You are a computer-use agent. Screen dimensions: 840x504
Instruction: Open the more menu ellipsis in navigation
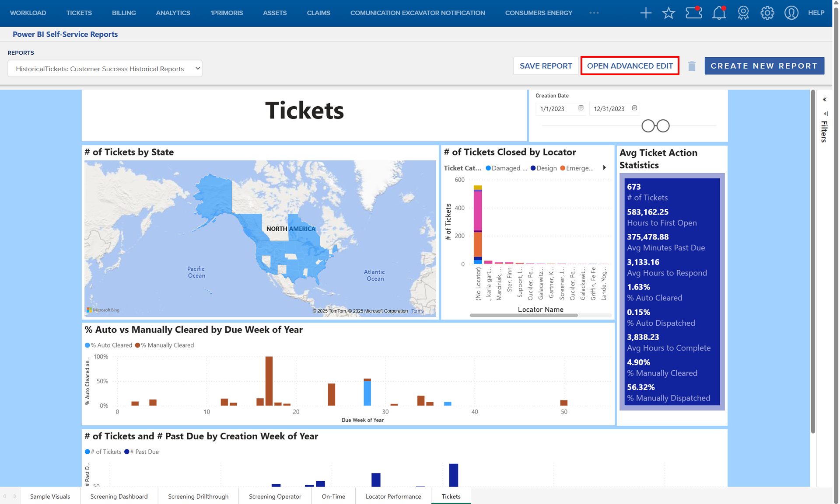coord(594,13)
